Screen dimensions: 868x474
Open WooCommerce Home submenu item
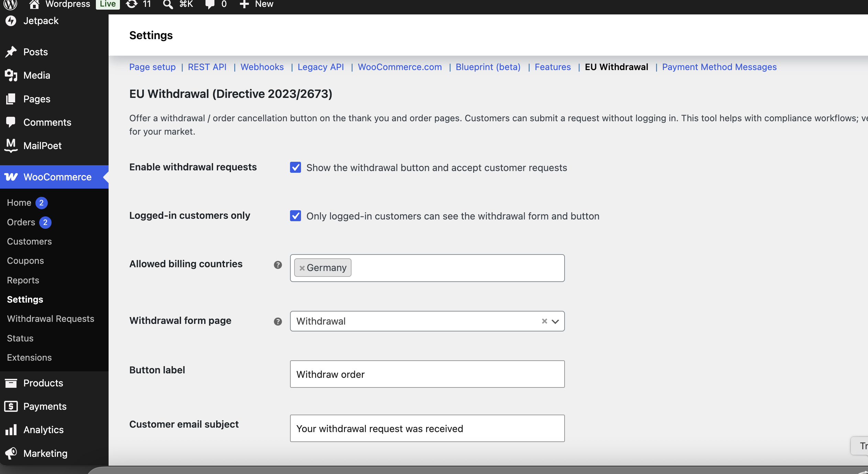[19, 203]
